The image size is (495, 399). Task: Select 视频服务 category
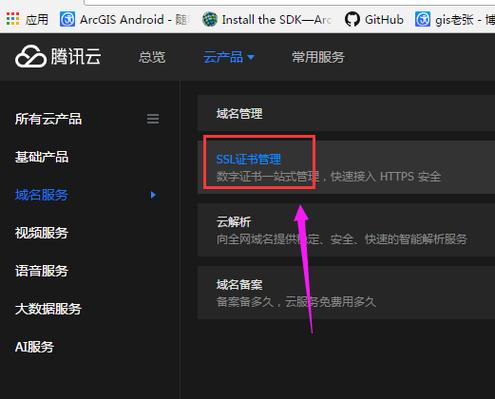click(x=42, y=233)
